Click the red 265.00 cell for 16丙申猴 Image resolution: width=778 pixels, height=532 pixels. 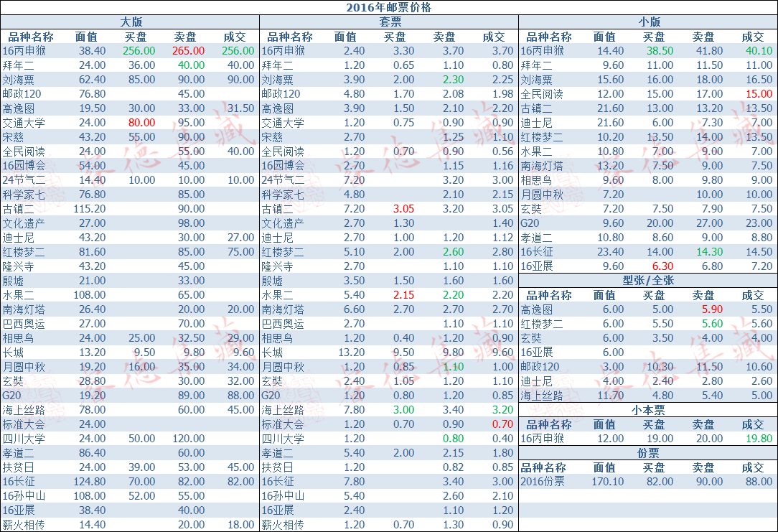(189, 51)
